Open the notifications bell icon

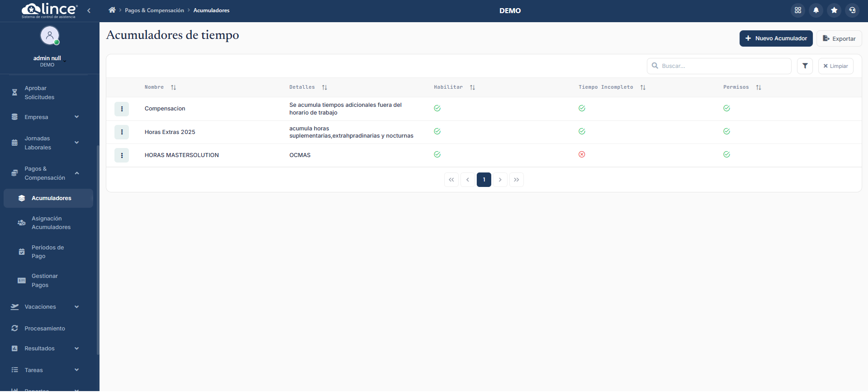(x=816, y=10)
